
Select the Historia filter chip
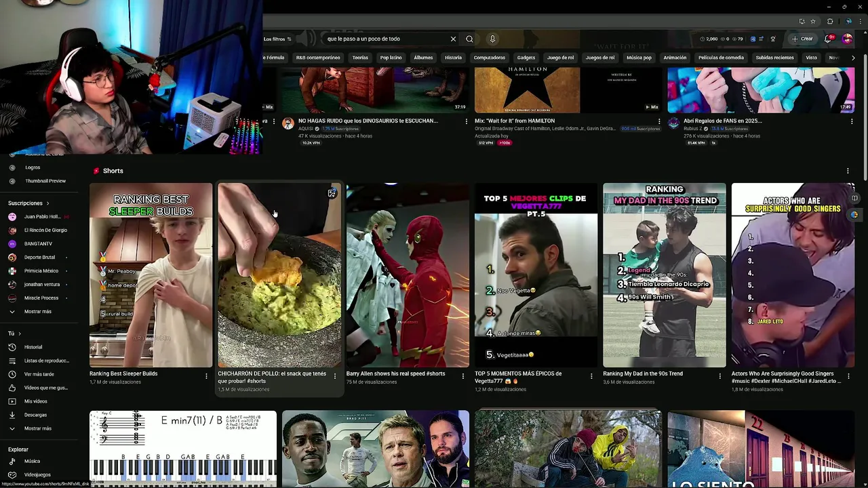point(453,58)
